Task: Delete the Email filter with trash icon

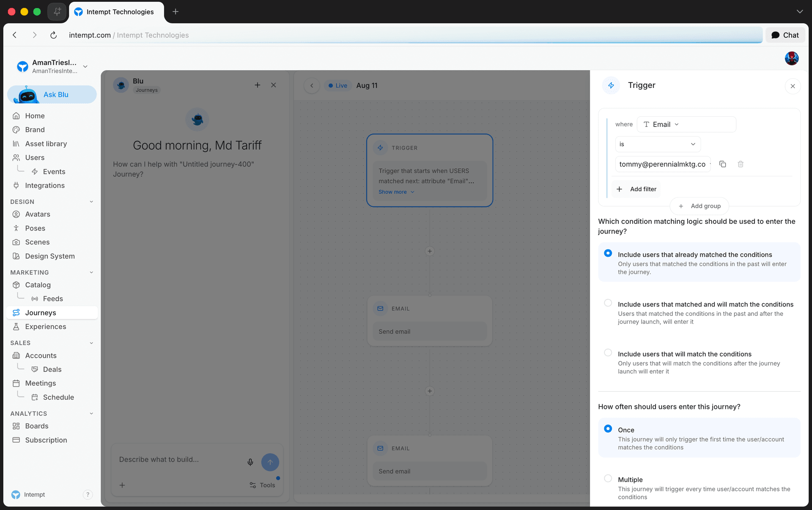Action: [x=741, y=164]
